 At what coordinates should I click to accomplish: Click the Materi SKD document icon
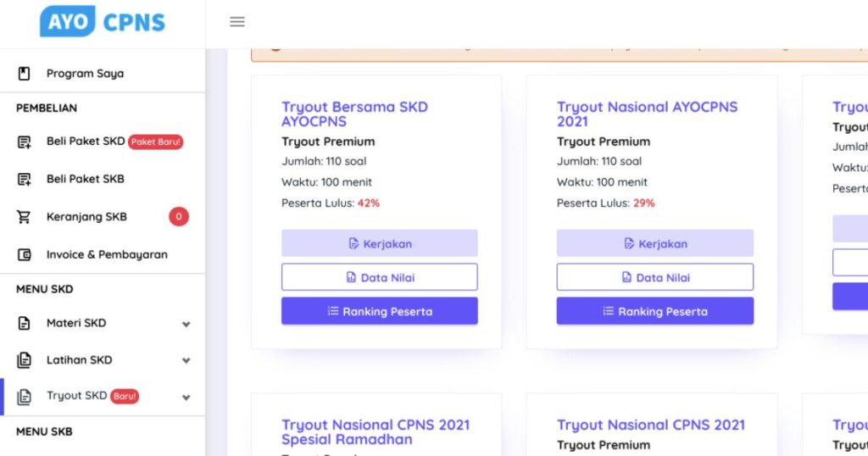tap(25, 323)
